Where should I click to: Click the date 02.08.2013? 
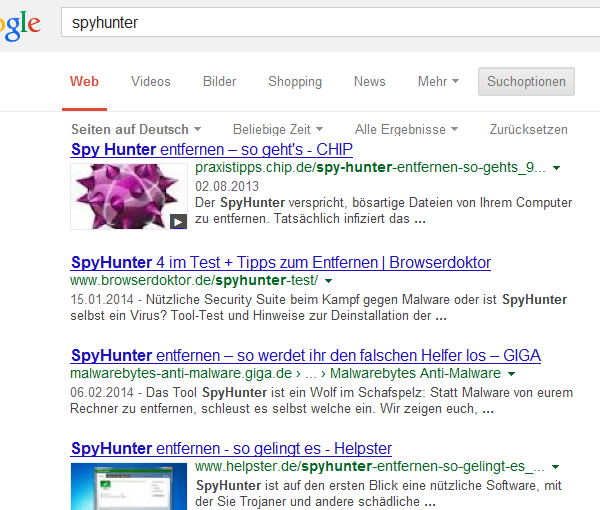(227, 186)
